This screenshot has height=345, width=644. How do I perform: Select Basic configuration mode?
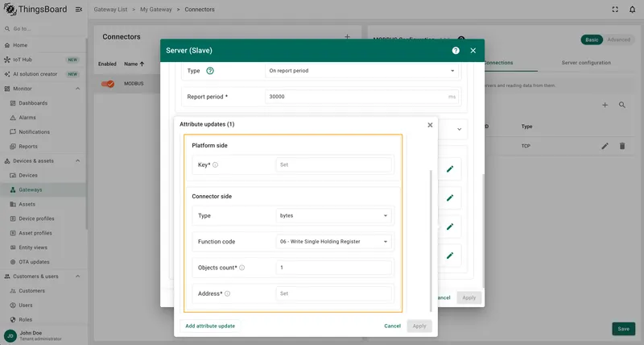(x=592, y=39)
